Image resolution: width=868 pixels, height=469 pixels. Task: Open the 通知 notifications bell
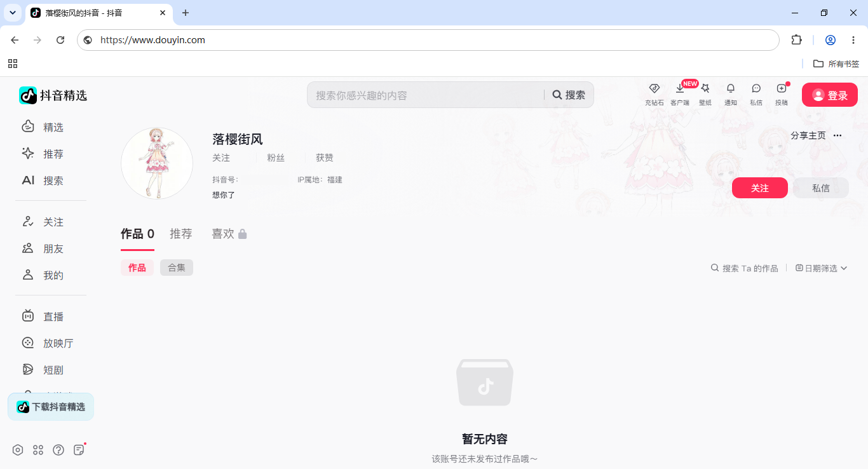(731, 94)
